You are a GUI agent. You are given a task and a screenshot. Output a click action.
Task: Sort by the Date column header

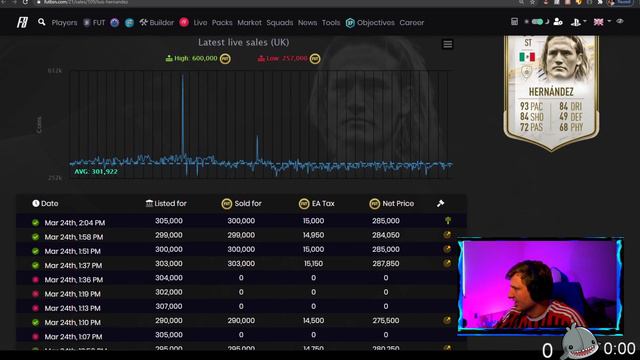click(x=45, y=203)
